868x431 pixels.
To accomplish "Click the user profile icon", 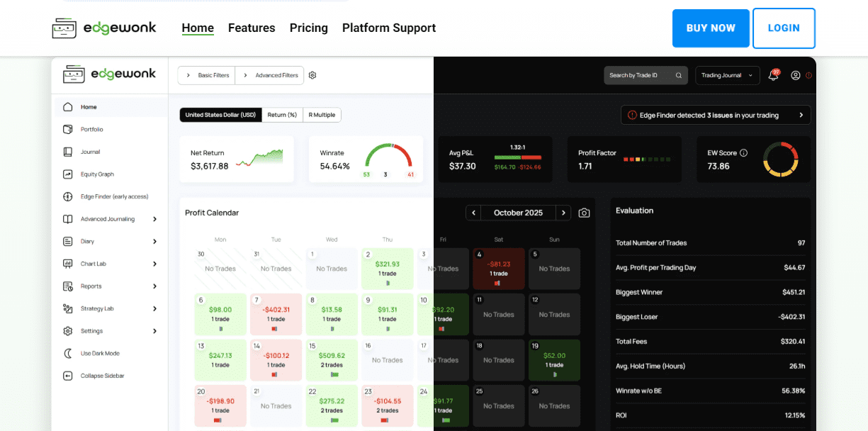I will click(796, 75).
